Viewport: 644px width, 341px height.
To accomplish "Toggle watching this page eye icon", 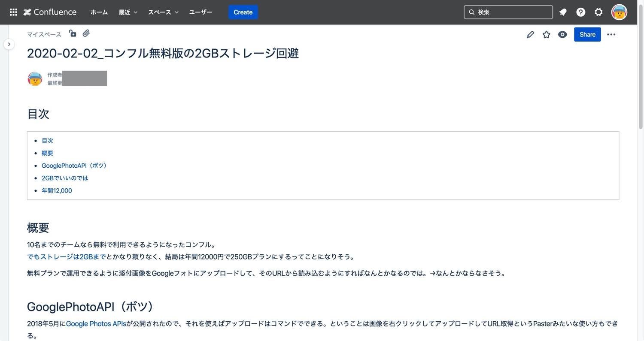I will [562, 34].
